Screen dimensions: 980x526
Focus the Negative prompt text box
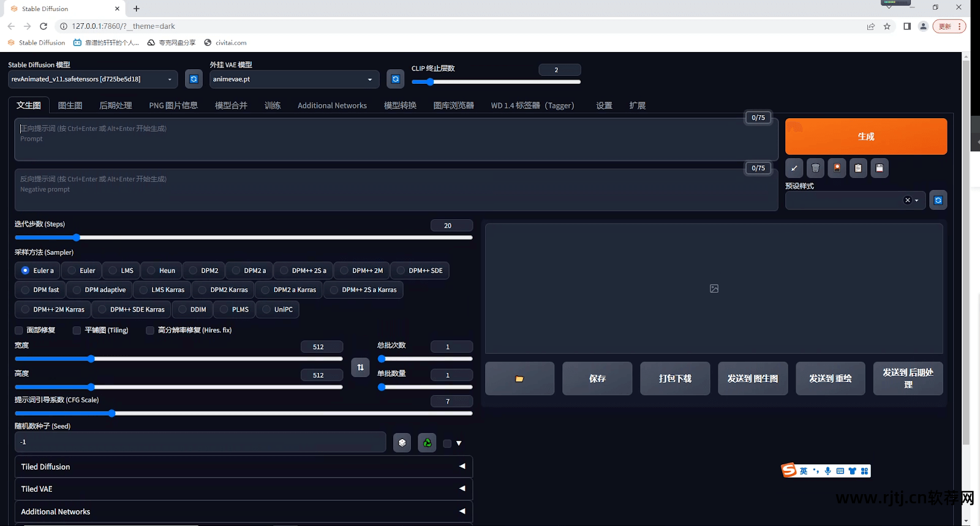coord(396,190)
